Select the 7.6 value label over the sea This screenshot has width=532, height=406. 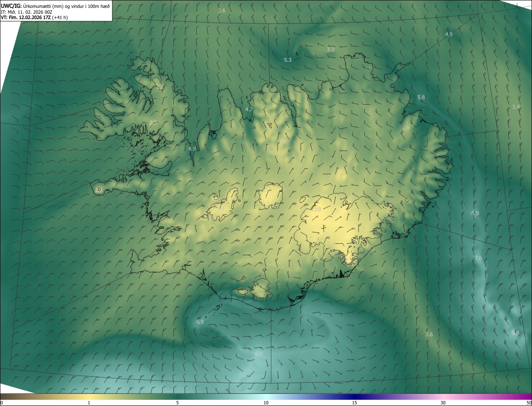478,258
